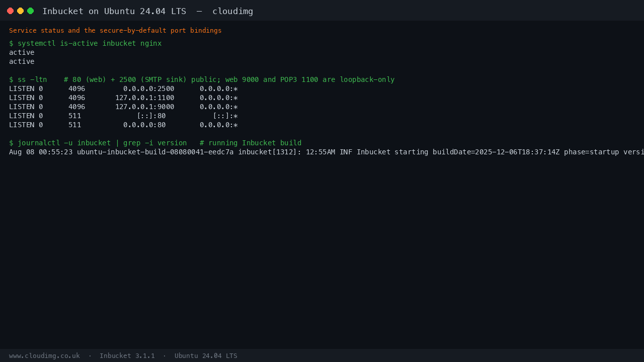The height and width of the screenshot is (362, 644).
Task: Click 'Inbucket 3.1.1' in the footer
Action: pos(127,356)
